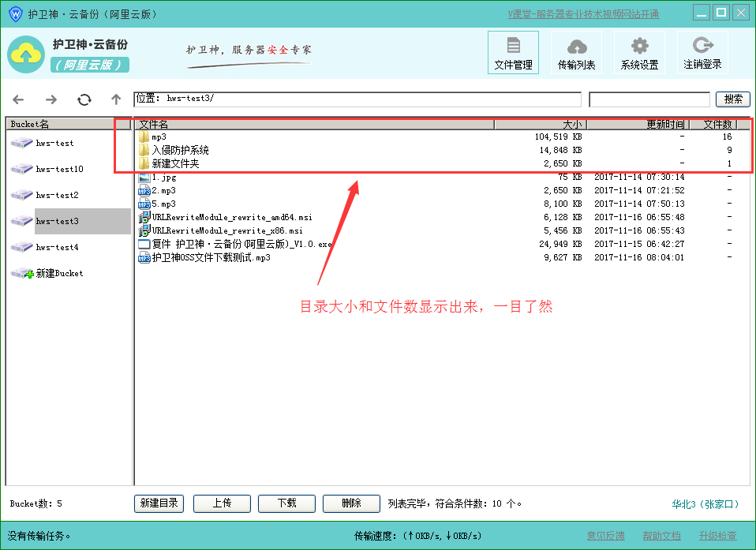The width and height of the screenshot is (756, 550).
Task: Select the 复件 护卫神 exe file icon
Action: (144, 245)
